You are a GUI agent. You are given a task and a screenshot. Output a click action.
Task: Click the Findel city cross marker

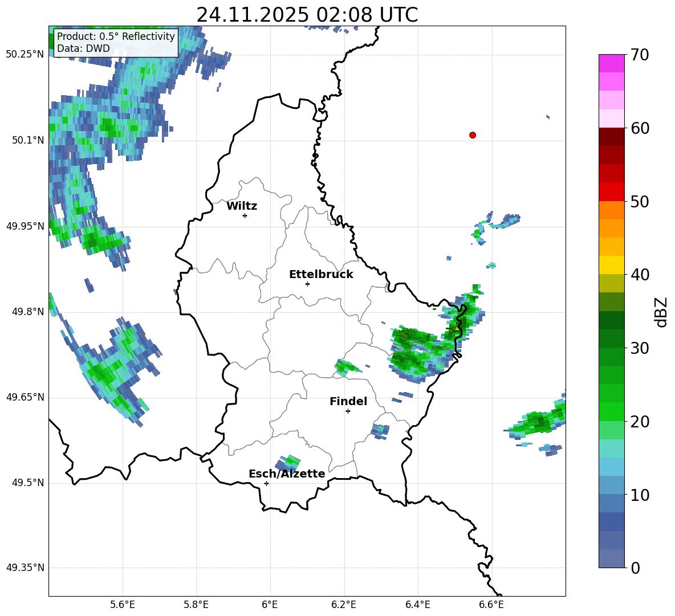point(348,411)
